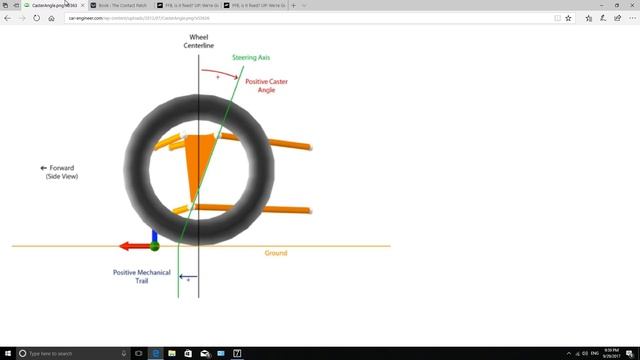640x360 pixels.
Task: Click the Edge icon on taskbar
Action: tap(156, 353)
